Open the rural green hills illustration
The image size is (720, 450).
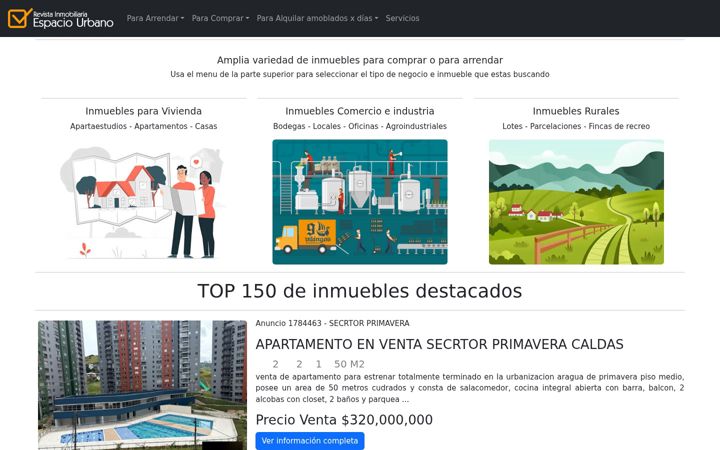(x=576, y=202)
